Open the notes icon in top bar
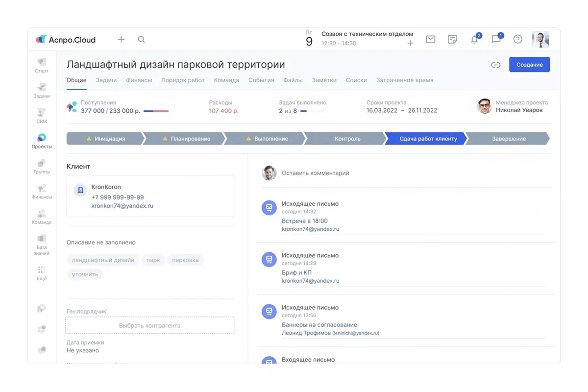The height and width of the screenshot is (392, 588). coord(452,40)
